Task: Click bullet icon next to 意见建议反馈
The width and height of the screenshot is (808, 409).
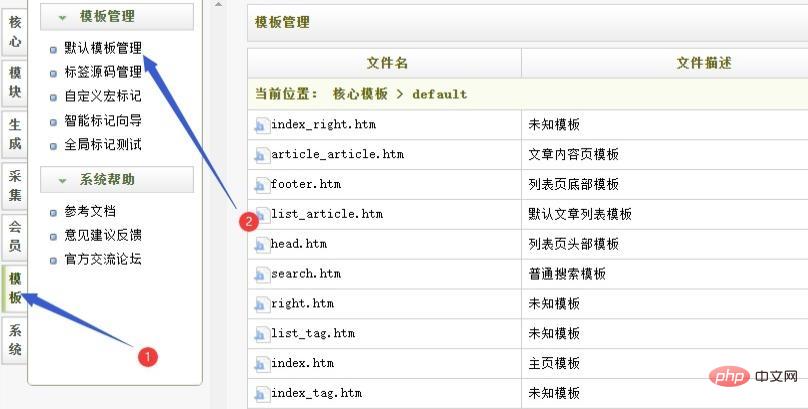Action: coord(53,237)
